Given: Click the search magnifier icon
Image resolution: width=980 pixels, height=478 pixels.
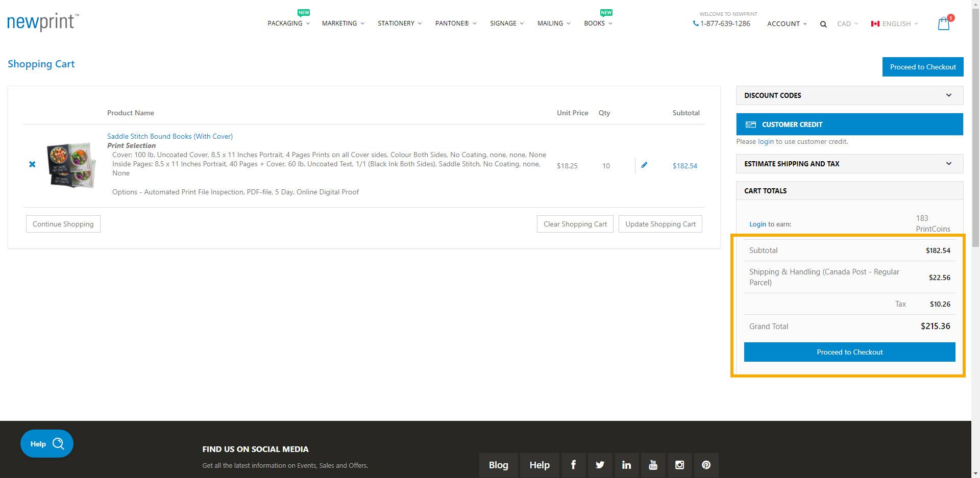Looking at the screenshot, I should (823, 23).
